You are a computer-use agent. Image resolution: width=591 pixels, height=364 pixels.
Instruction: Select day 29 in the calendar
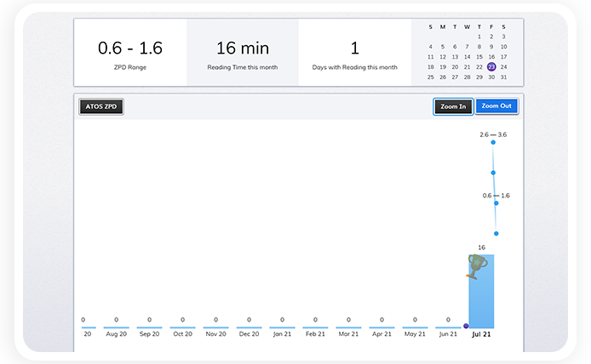pyautogui.click(x=479, y=77)
